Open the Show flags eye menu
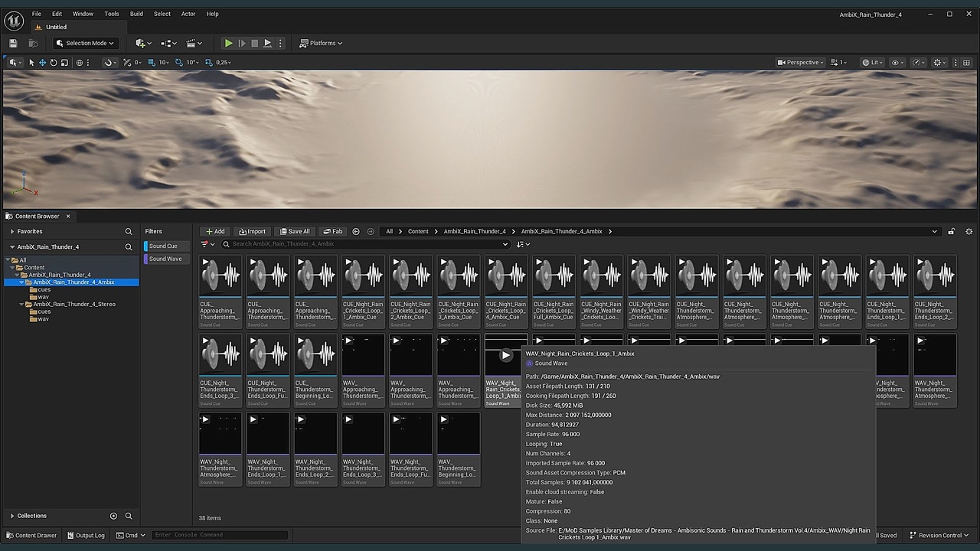Image resolution: width=980 pixels, height=551 pixels. coord(897,62)
